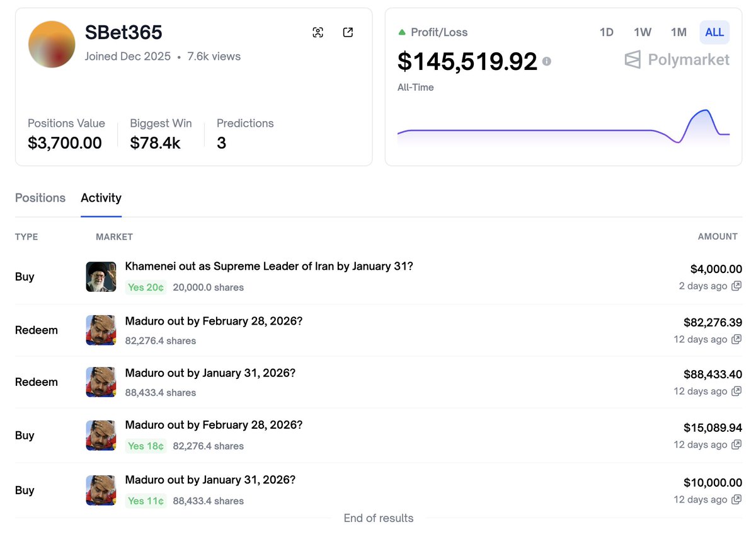The height and width of the screenshot is (534, 756).
Task: Select the ALL time range
Action: [x=714, y=32]
